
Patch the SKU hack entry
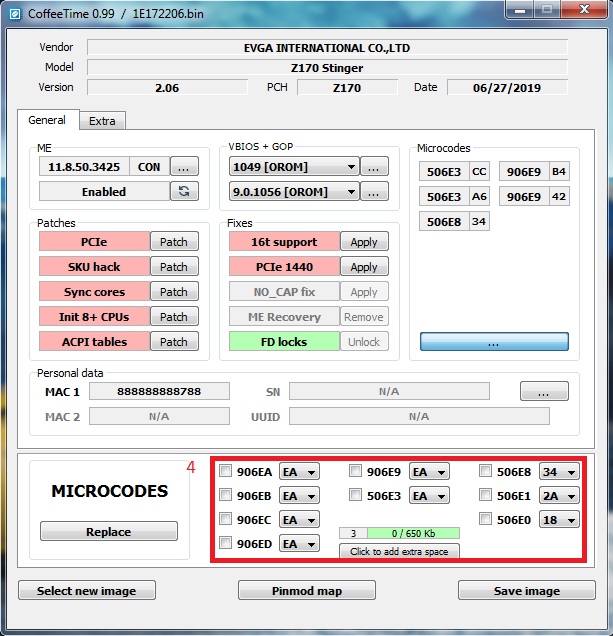tap(174, 266)
